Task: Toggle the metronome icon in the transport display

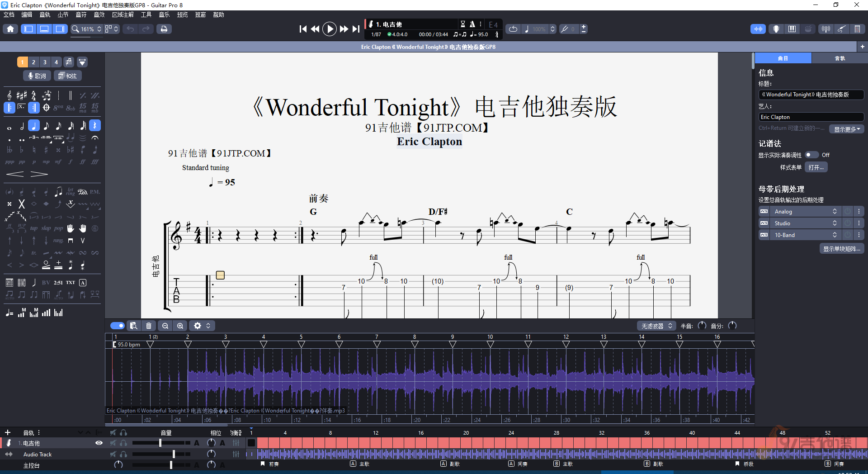Action: tap(472, 24)
